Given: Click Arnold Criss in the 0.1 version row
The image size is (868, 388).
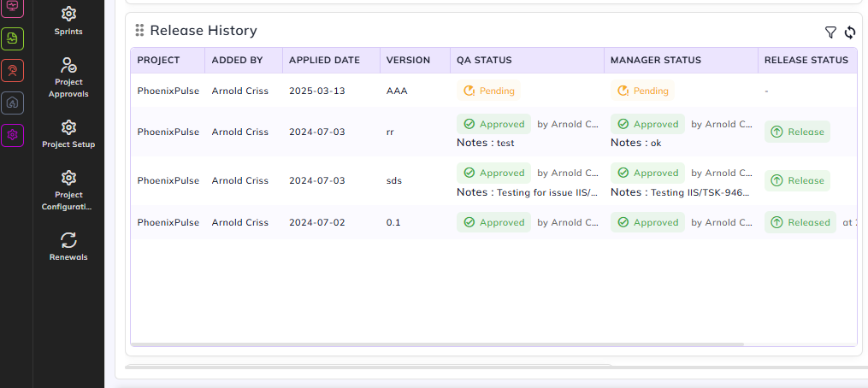Looking at the screenshot, I should point(239,222).
